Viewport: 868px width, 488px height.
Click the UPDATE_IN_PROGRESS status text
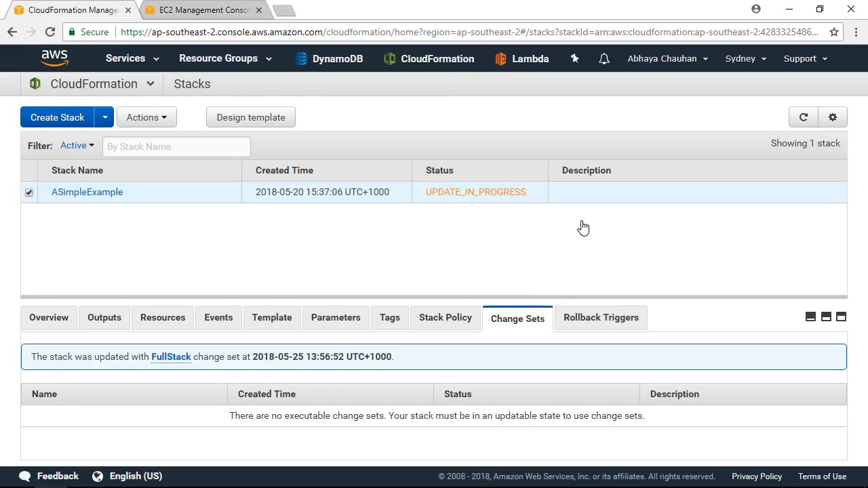click(475, 192)
